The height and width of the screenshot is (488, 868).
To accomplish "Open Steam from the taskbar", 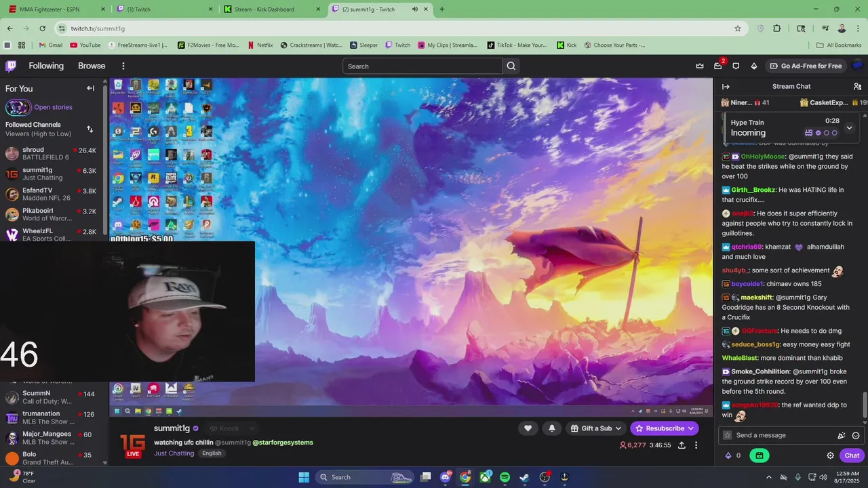I will tap(524, 477).
